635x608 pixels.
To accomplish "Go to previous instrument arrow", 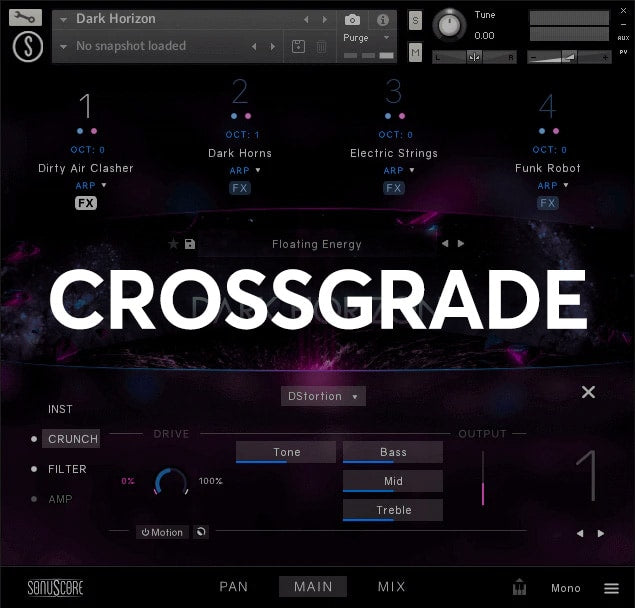I will click(x=306, y=19).
